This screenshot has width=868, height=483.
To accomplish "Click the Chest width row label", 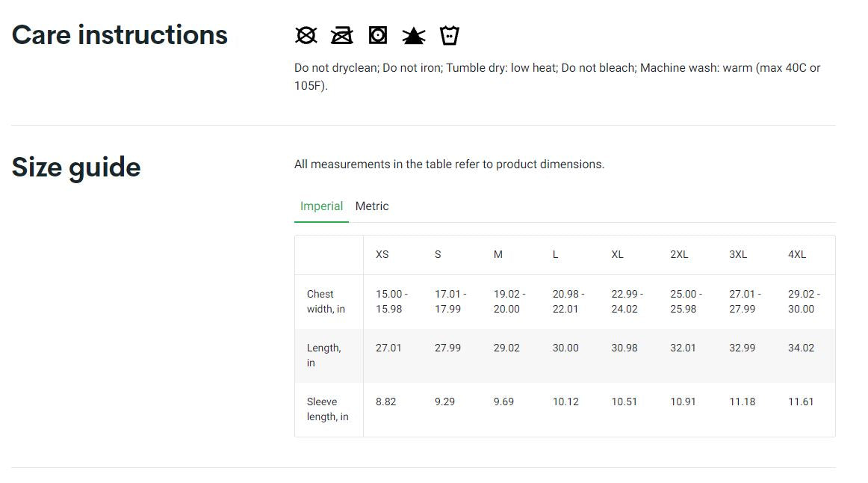I will (x=326, y=301).
